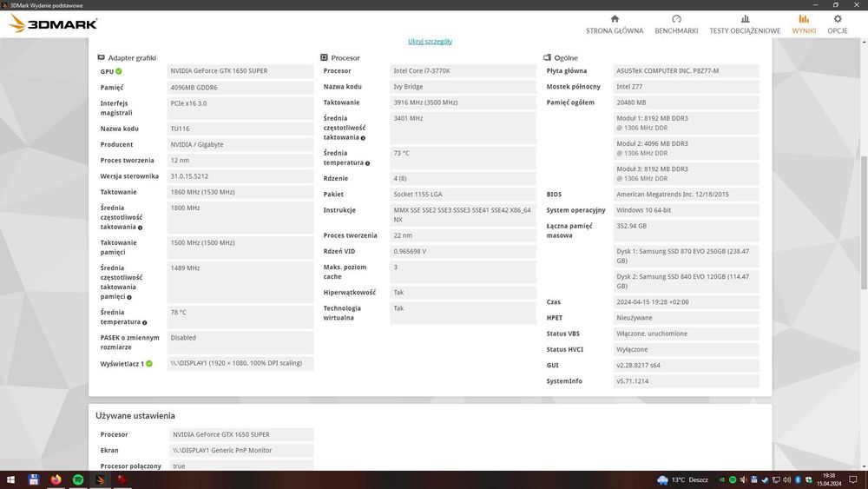Click the scrollbar down arrow
Image resolution: width=868 pixels, height=489 pixels.
click(x=865, y=466)
